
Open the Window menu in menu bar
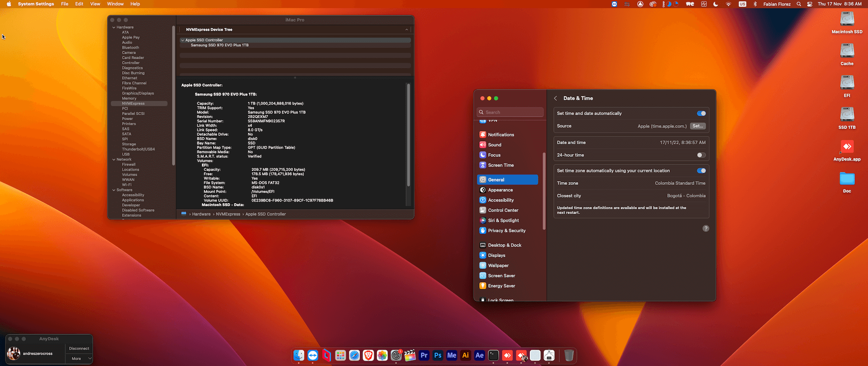pyautogui.click(x=115, y=4)
